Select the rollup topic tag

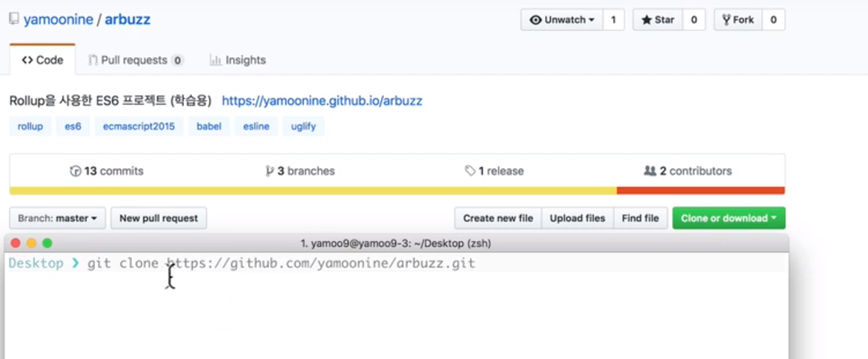(x=31, y=126)
